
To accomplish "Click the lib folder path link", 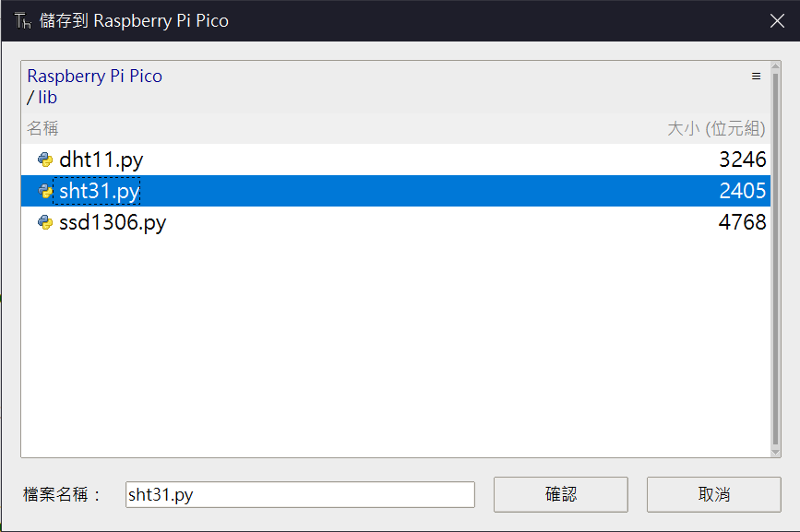I will [x=47, y=98].
